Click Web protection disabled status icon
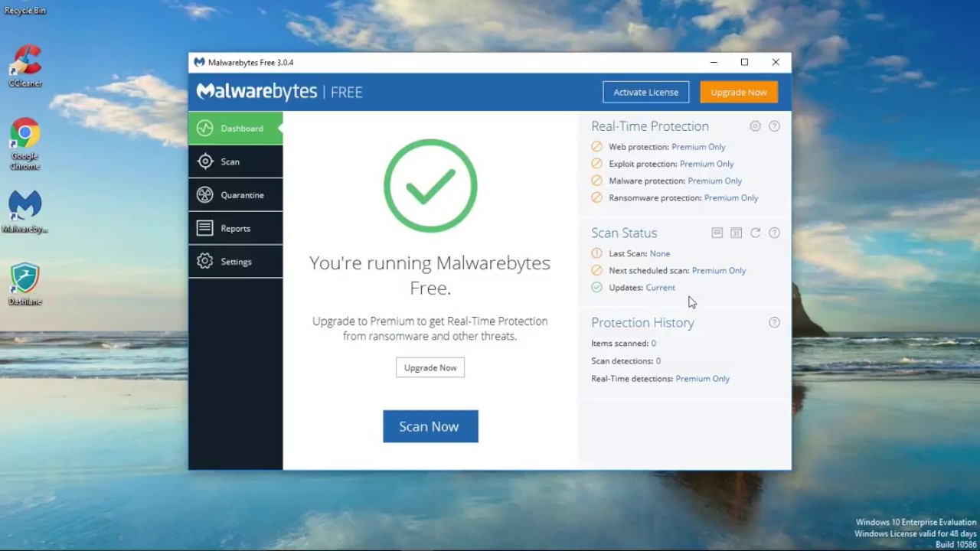 pos(597,147)
